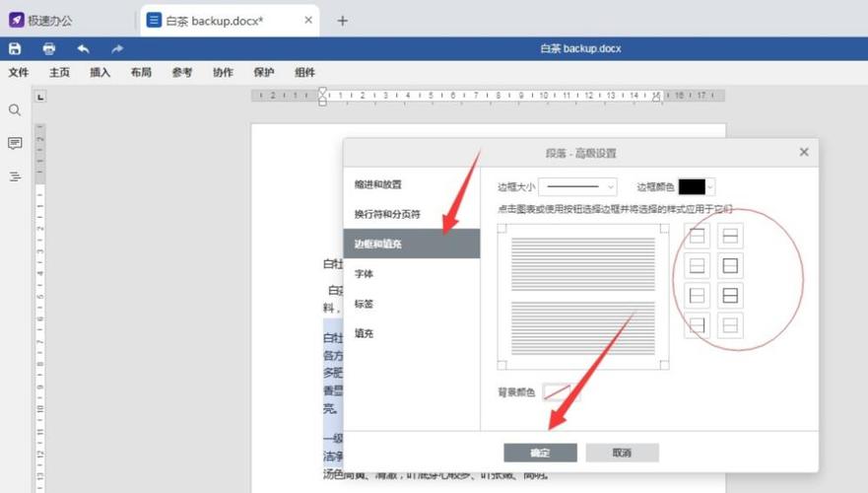Viewport: 868px width, 493px height.
Task: Apply the right border only button
Action: pos(697,325)
